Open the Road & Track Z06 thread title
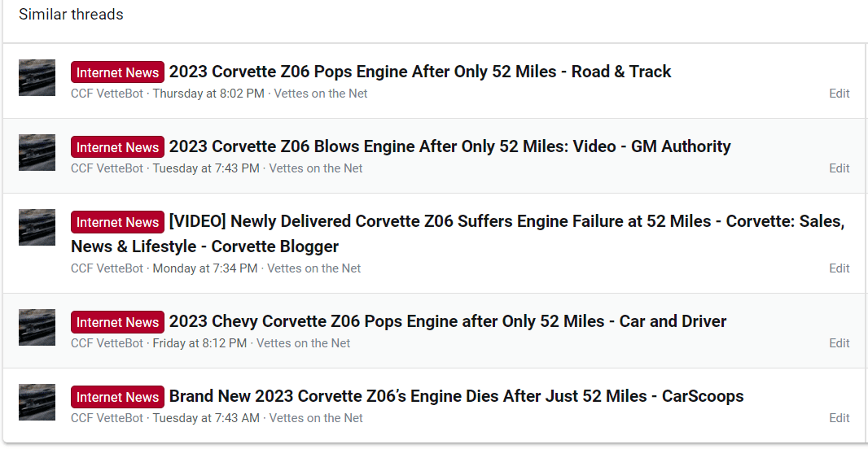This screenshot has width=868, height=449. coord(419,72)
